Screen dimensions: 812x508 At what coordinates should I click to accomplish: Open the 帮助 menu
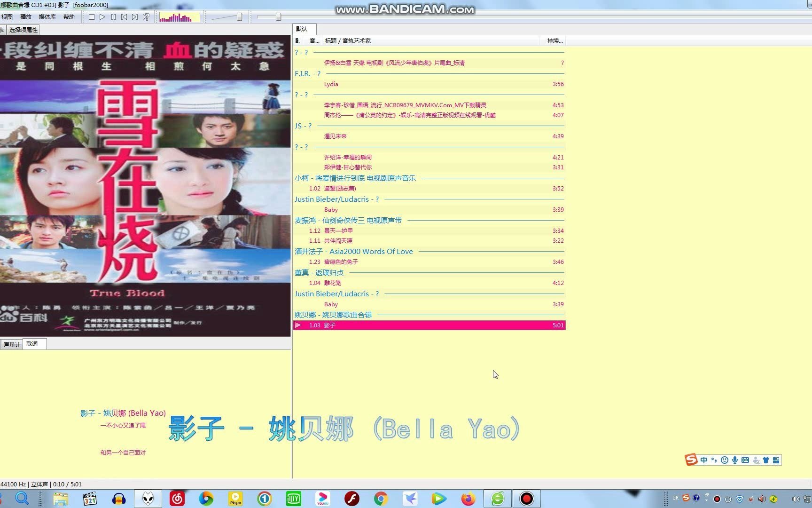69,17
